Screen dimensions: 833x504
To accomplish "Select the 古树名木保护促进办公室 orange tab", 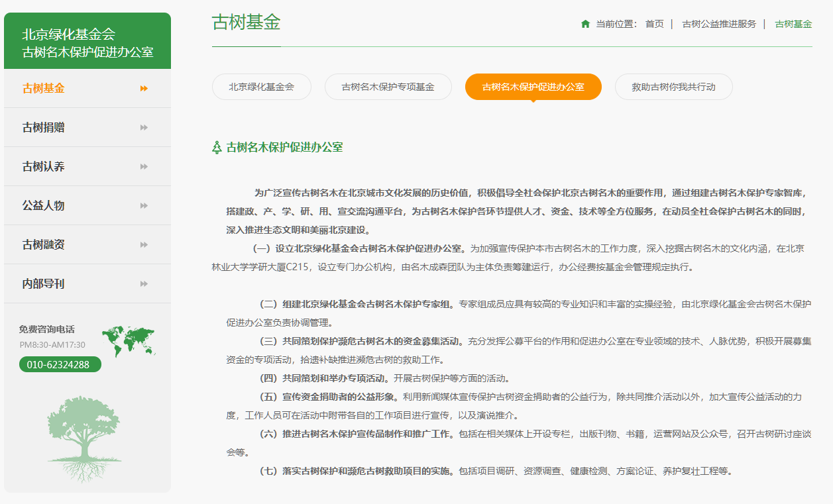I will (533, 87).
